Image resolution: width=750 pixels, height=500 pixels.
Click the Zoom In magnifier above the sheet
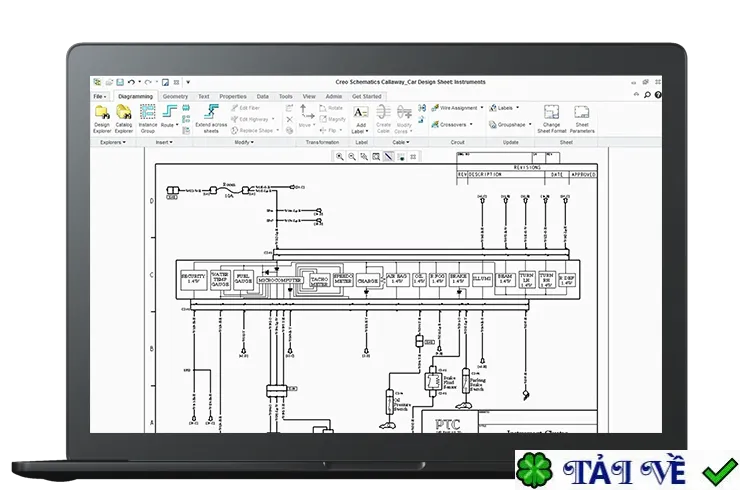[340, 156]
